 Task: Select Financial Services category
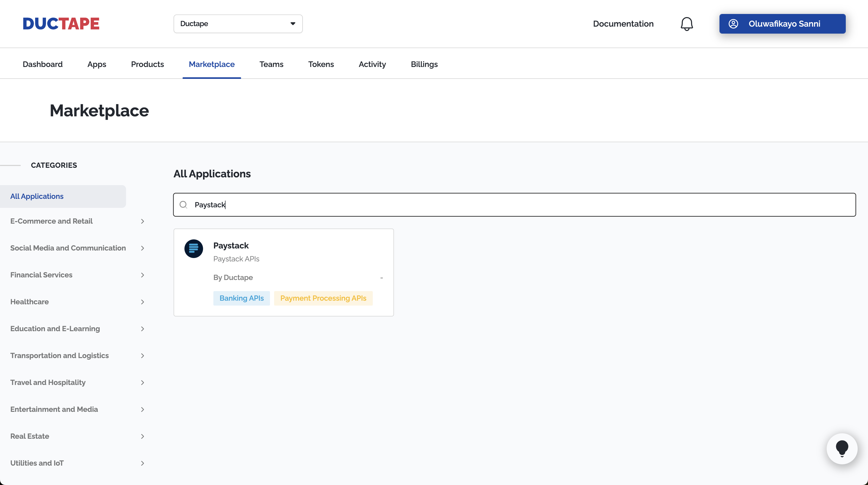click(x=41, y=275)
